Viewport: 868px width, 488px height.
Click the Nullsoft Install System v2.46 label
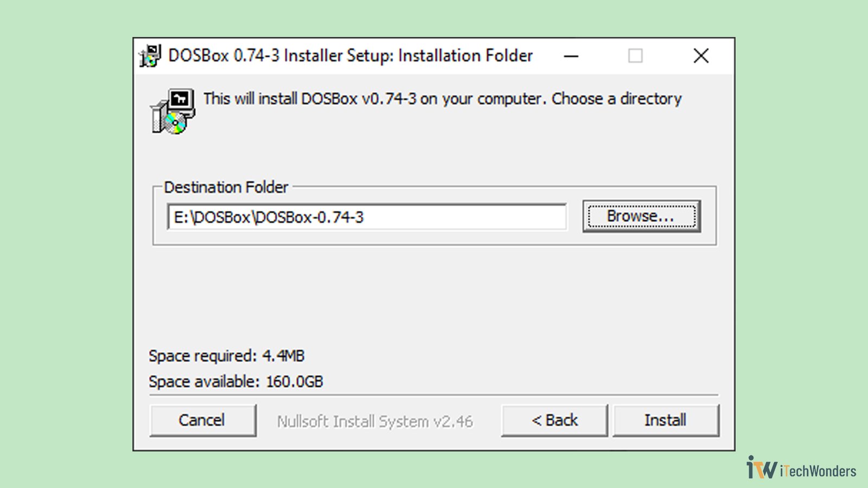click(x=375, y=421)
